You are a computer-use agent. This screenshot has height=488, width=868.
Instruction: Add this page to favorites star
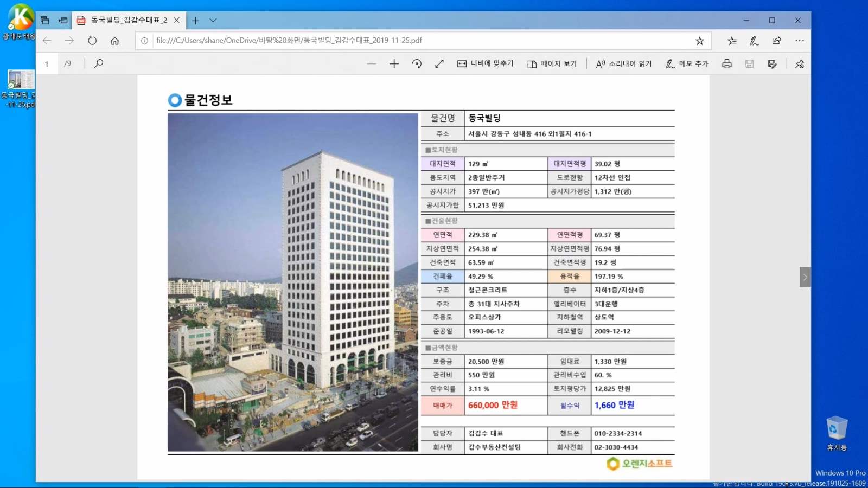[x=700, y=41]
